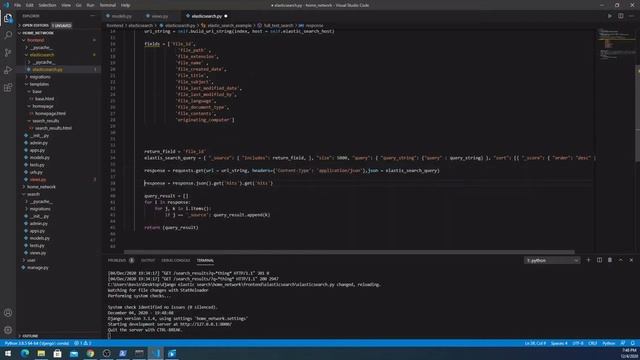Open urls.py in the explorer
The width and height of the screenshot is (640, 360).
tap(36, 172)
